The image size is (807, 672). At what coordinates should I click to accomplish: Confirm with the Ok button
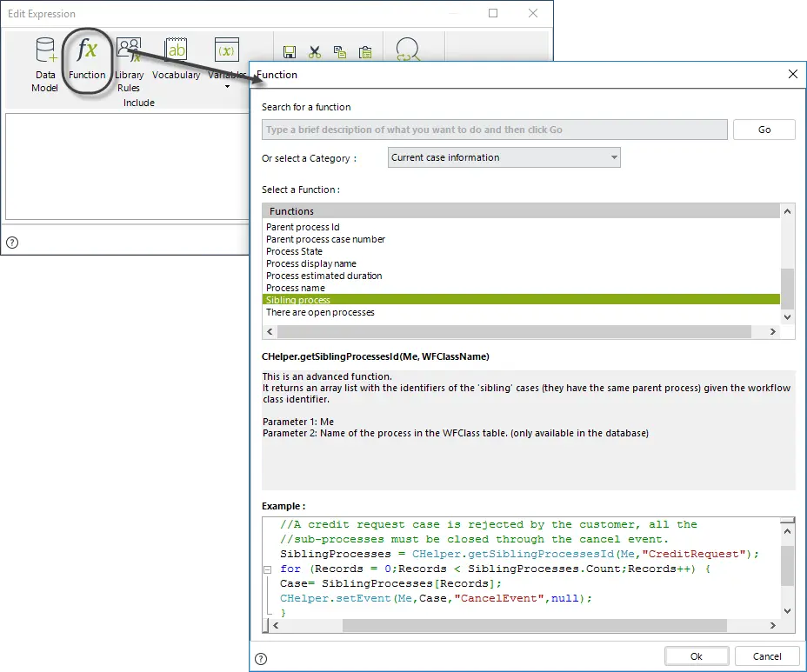(697, 656)
